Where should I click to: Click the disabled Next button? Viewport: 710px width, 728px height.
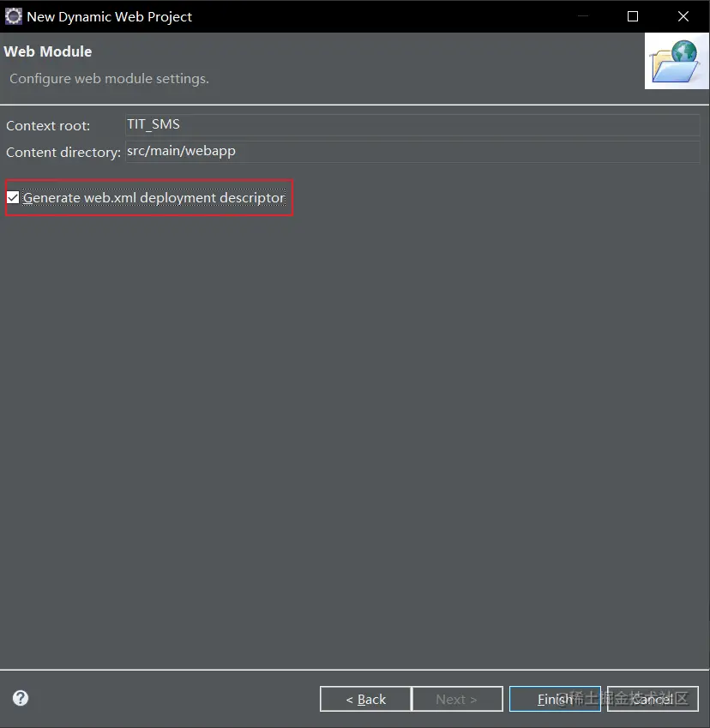(x=457, y=699)
